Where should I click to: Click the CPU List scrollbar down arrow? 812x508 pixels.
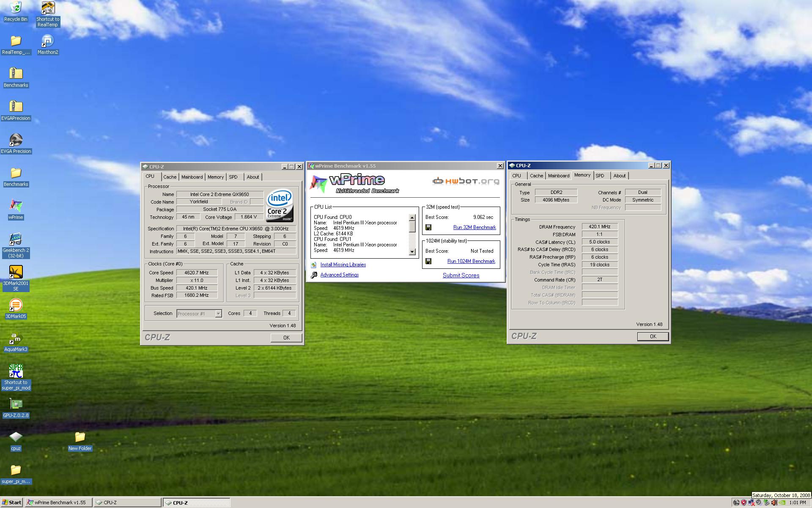coord(412,252)
